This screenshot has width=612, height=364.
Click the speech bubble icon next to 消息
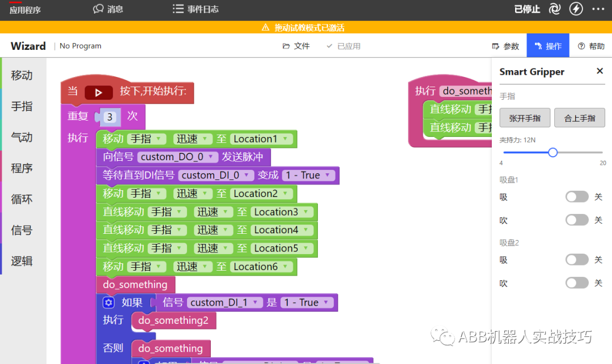pos(99,9)
